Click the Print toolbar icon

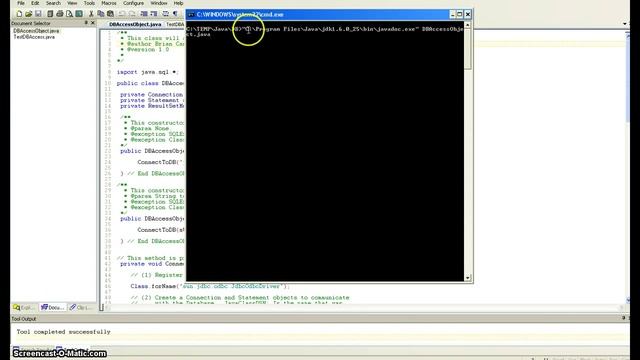60,14
